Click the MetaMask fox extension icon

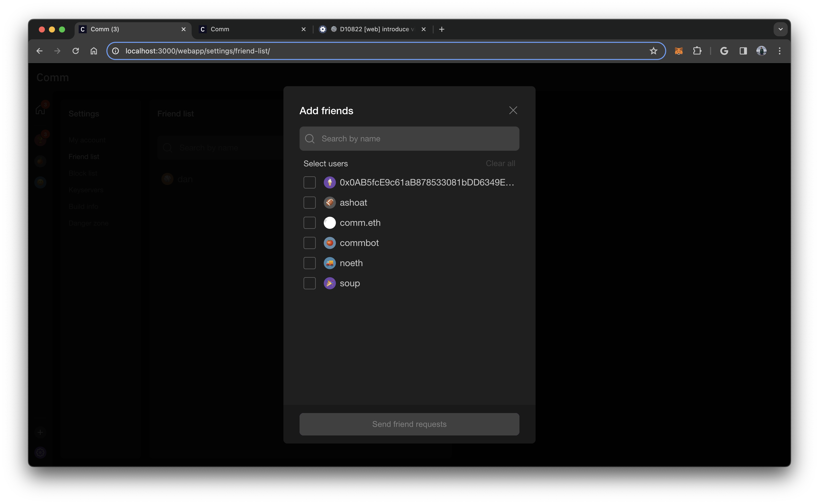coord(678,51)
